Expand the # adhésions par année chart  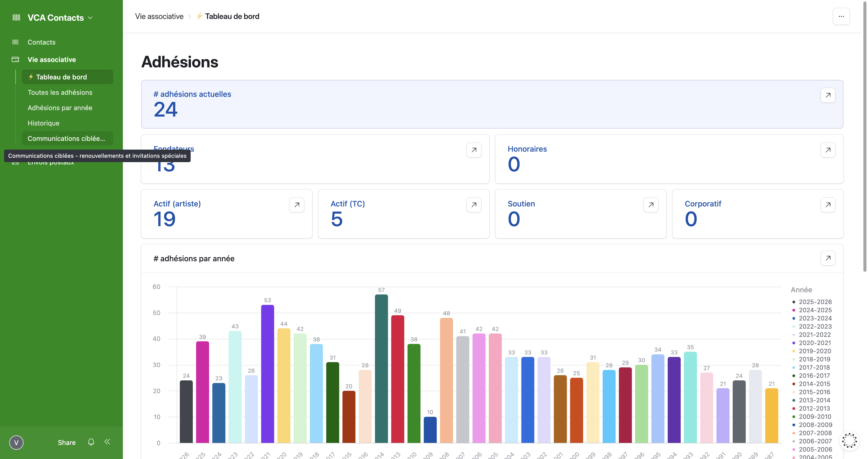coord(828,258)
